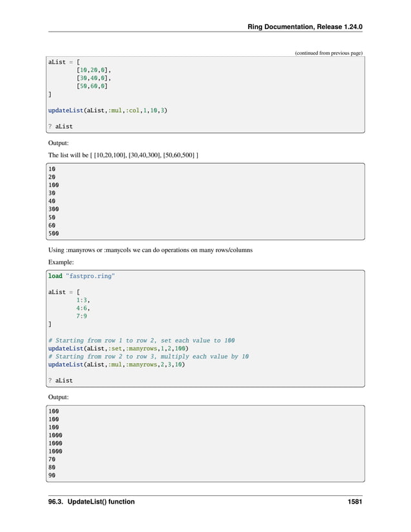The width and height of the screenshot is (411, 532).
Task: Click the output value '90'
Action: click(52, 475)
